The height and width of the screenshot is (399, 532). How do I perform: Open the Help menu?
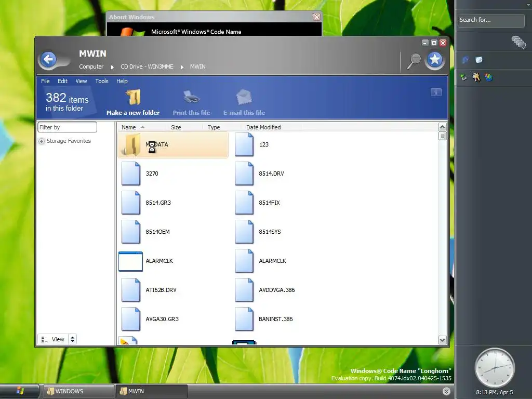tap(122, 81)
